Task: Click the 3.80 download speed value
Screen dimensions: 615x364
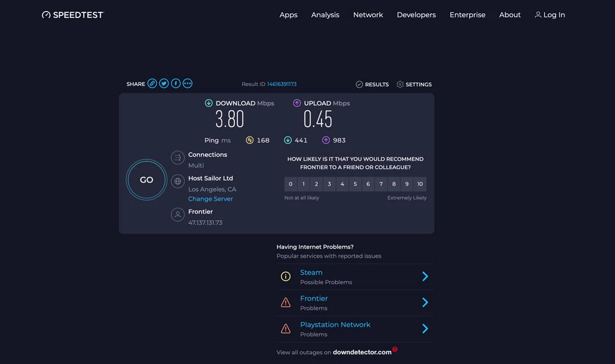Action: [229, 119]
